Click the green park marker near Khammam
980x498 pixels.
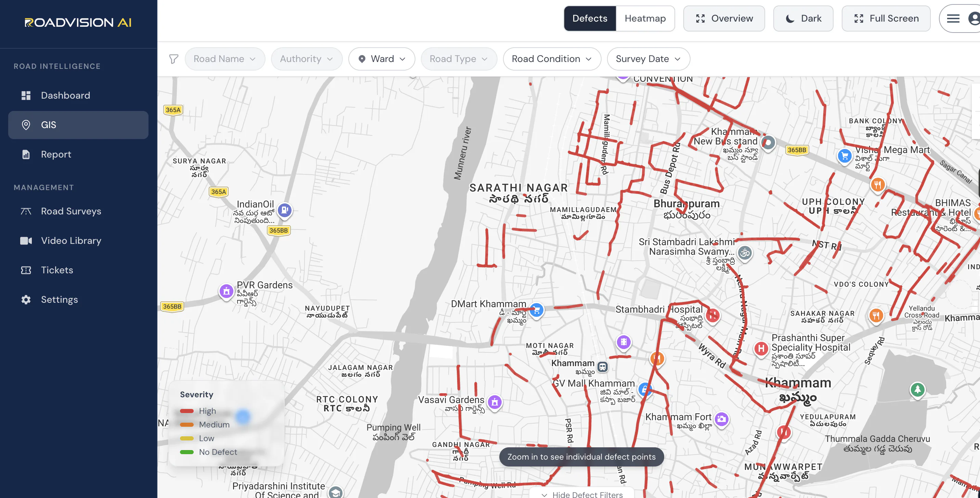tap(917, 390)
